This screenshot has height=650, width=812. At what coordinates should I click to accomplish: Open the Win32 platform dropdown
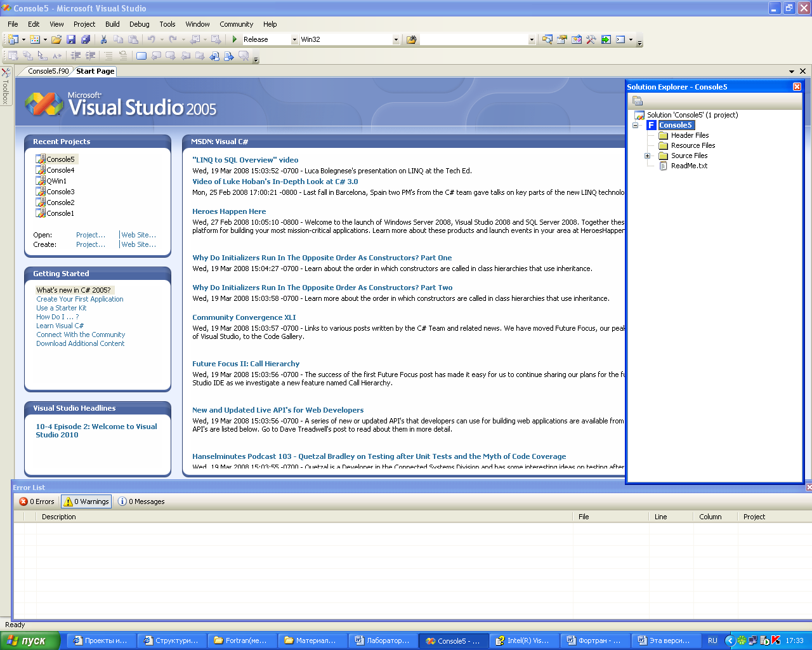396,39
